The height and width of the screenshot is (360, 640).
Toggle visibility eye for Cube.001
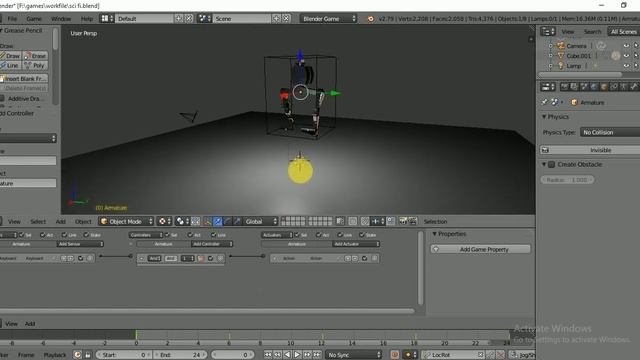pos(626,56)
